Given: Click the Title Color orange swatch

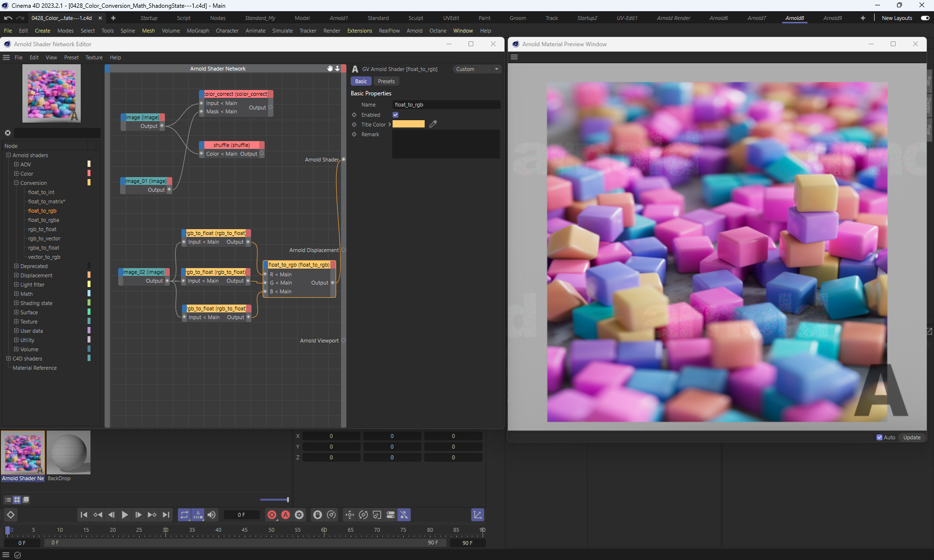Looking at the screenshot, I should (x=408, y=124).
